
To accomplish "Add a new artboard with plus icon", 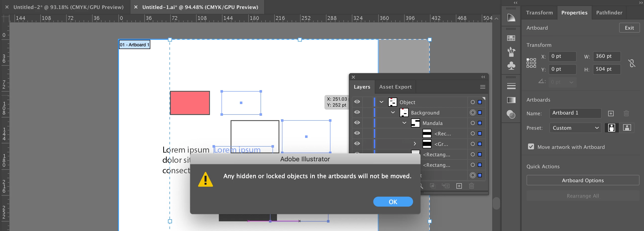I will tap(611, 114).
